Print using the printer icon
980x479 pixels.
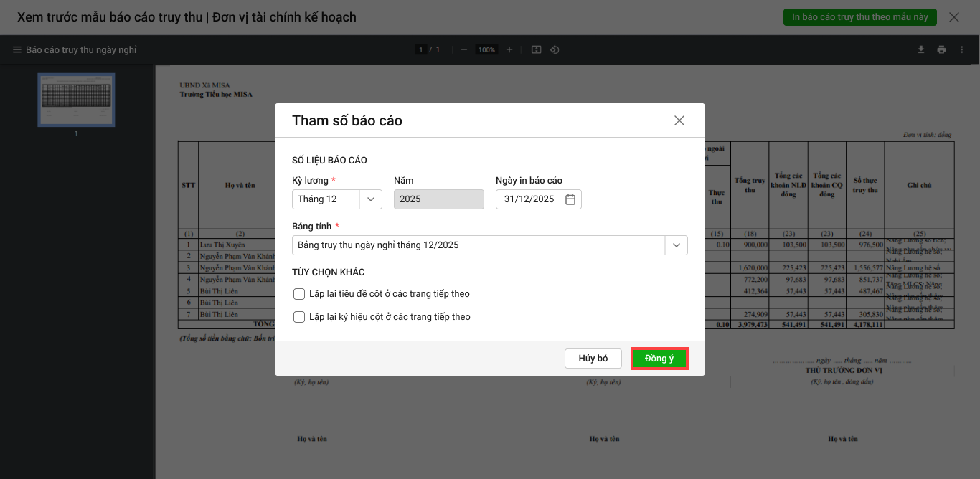coord(941,50)
